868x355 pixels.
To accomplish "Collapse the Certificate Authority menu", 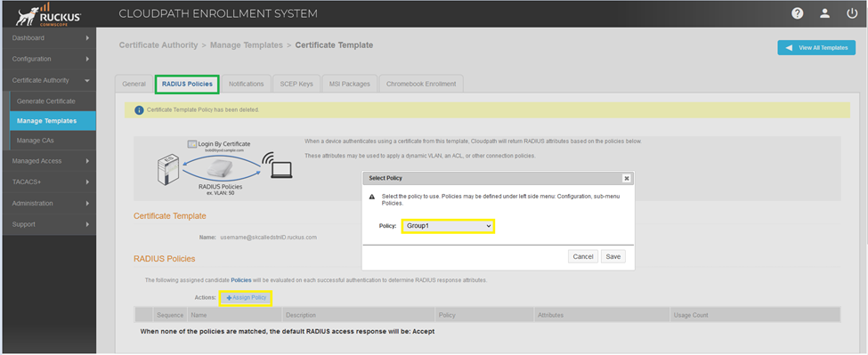I will point(49,80).
